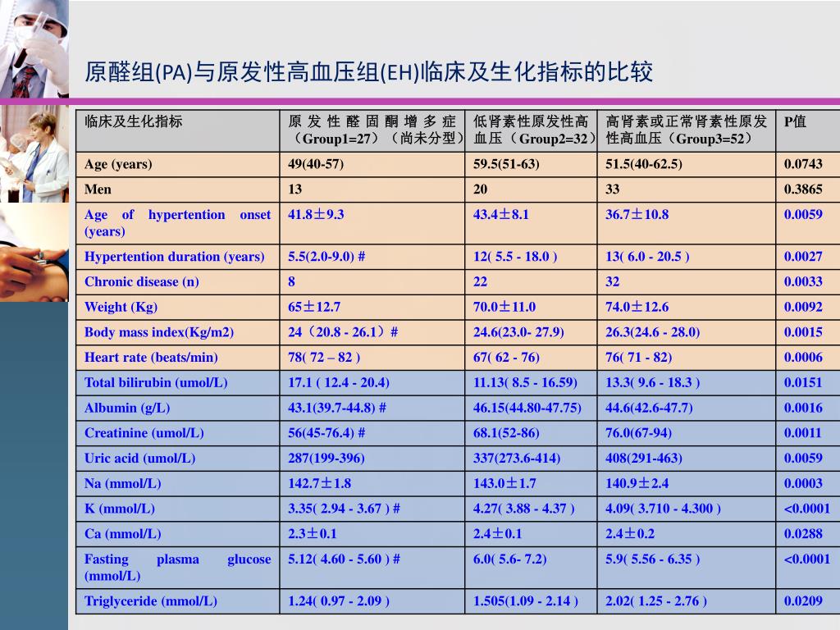This screenshot has width=840, height=630.
Task: Click the value 408(291-463)
Action: (644, 458)
